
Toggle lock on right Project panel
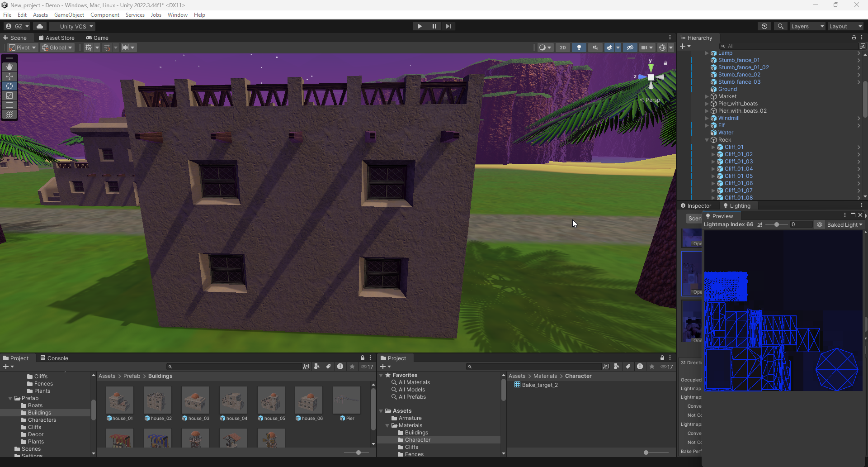662,358
